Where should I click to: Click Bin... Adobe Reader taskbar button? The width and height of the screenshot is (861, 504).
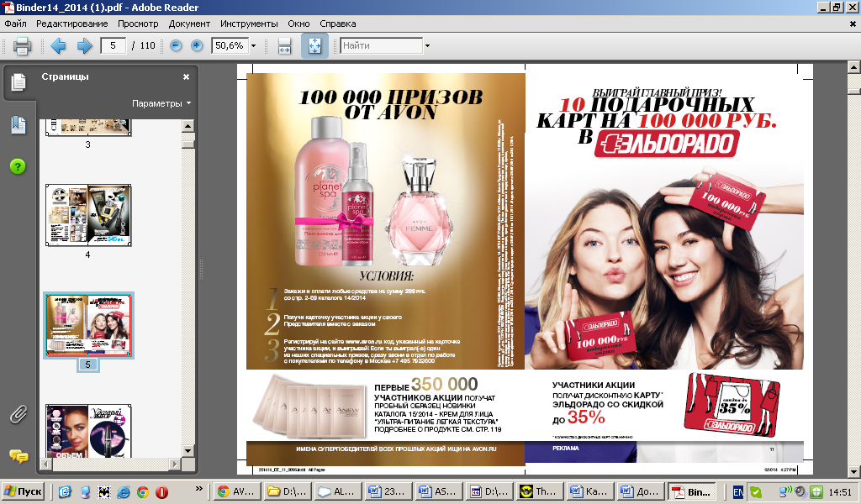pyautogui.click(x=691, y=491)
